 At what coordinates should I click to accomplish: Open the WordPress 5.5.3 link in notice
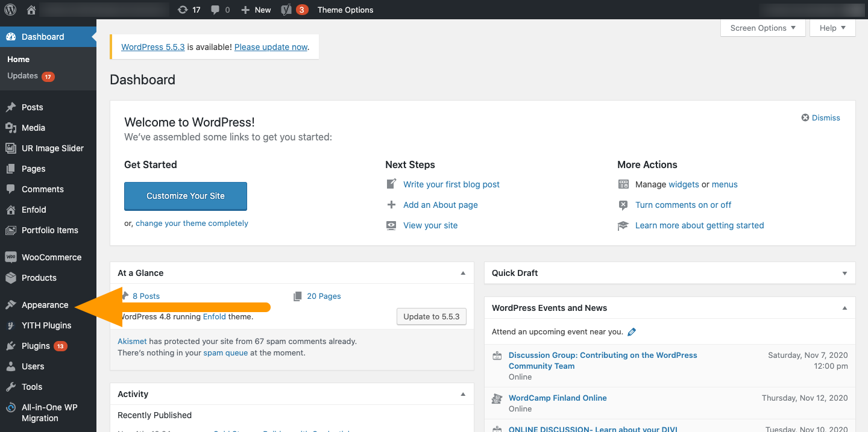153,47
